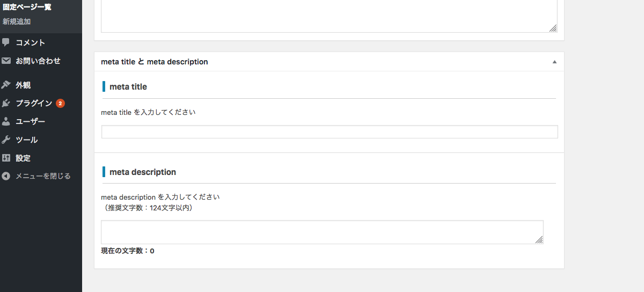The image size is (644, 292).
Task: Click the top textarea resize handle
Action: [x=553, y=28]
